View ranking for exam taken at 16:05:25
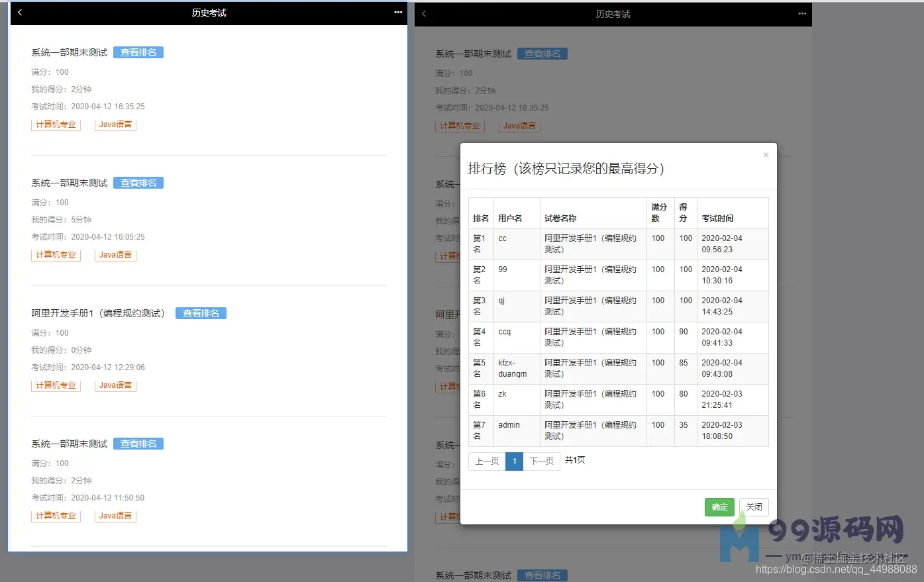 [x=138, y=183]
